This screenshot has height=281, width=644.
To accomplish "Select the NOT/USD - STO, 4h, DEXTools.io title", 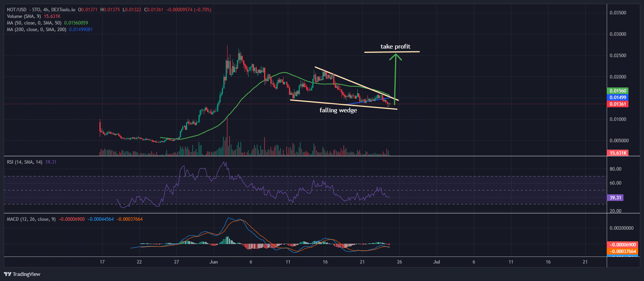I will pos(41,10).
